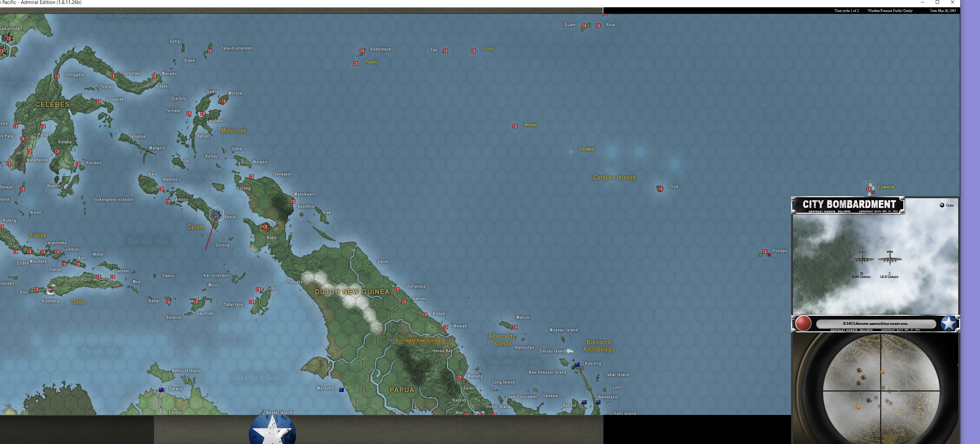Select the Japanese base icon at Manus

point(515,327)
